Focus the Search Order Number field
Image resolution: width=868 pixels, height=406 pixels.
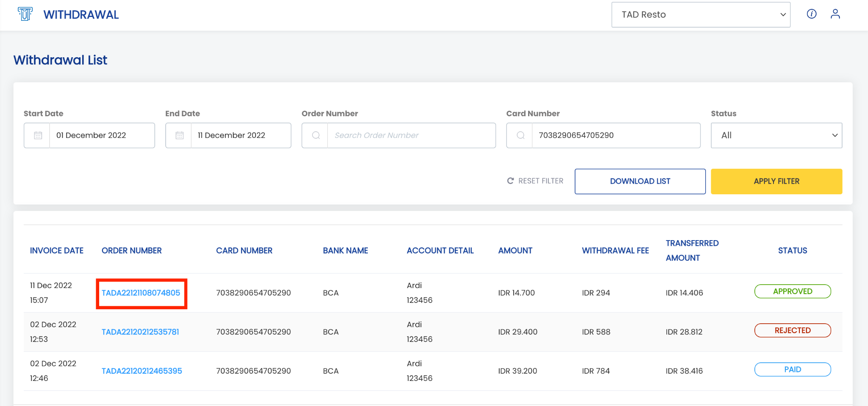click(411, 135)
